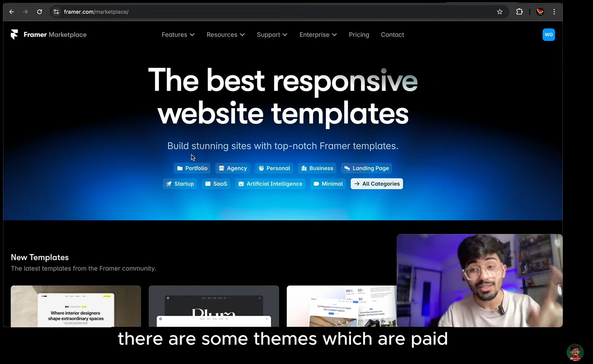593x364 pixels.
Task: Open the WG account avatar
Action: pos(549,35)
